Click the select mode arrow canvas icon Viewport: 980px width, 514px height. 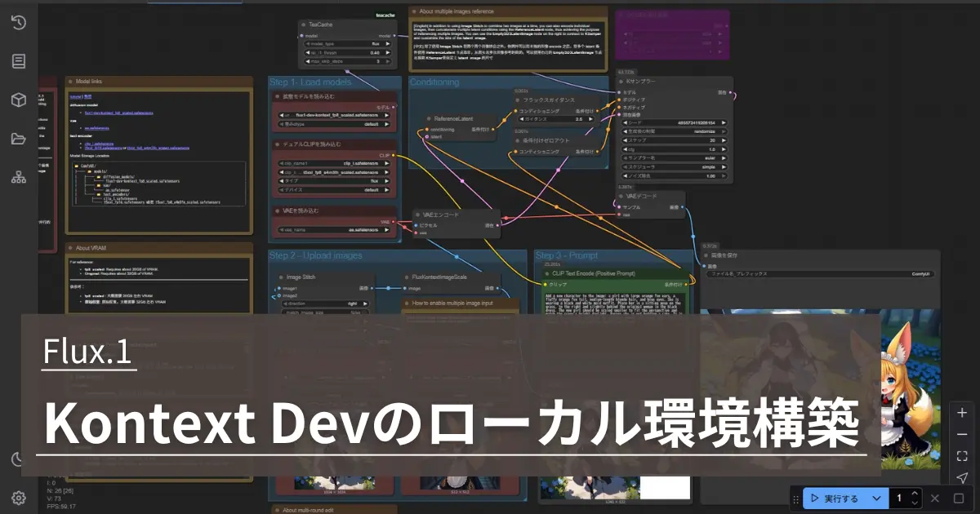pos(962,477)
